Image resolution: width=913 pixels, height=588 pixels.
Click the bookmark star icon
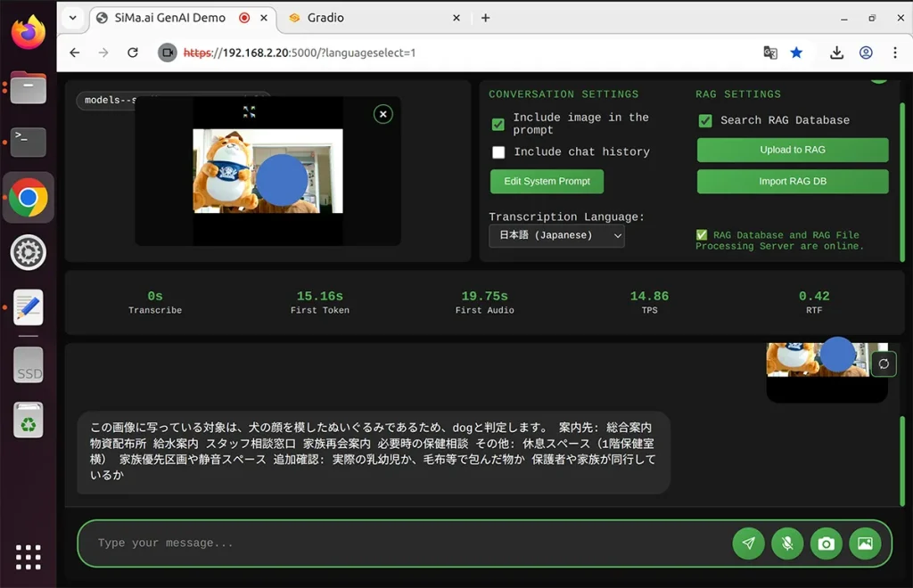point(796,53)
